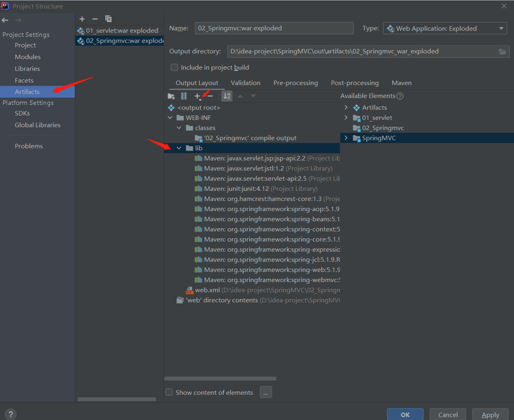Open help for Available Elements
The width and height of the screenshot is (514, 420).
(x=400, y=96)
